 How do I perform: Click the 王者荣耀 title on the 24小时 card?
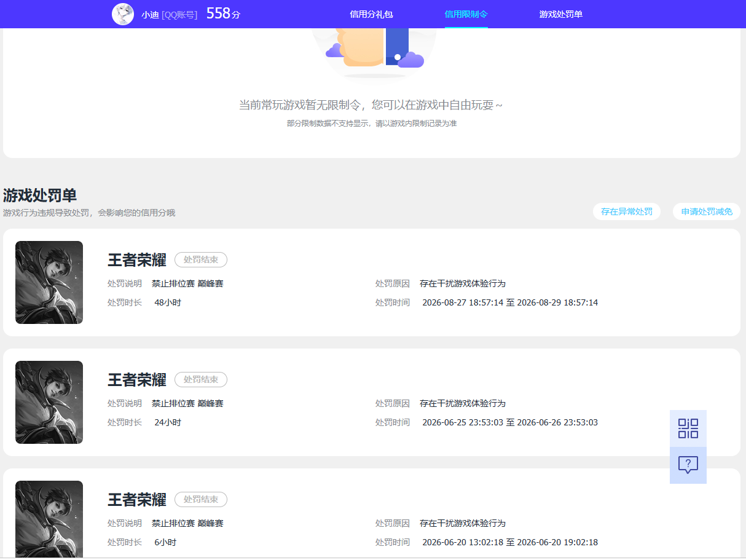coord(137,380)
